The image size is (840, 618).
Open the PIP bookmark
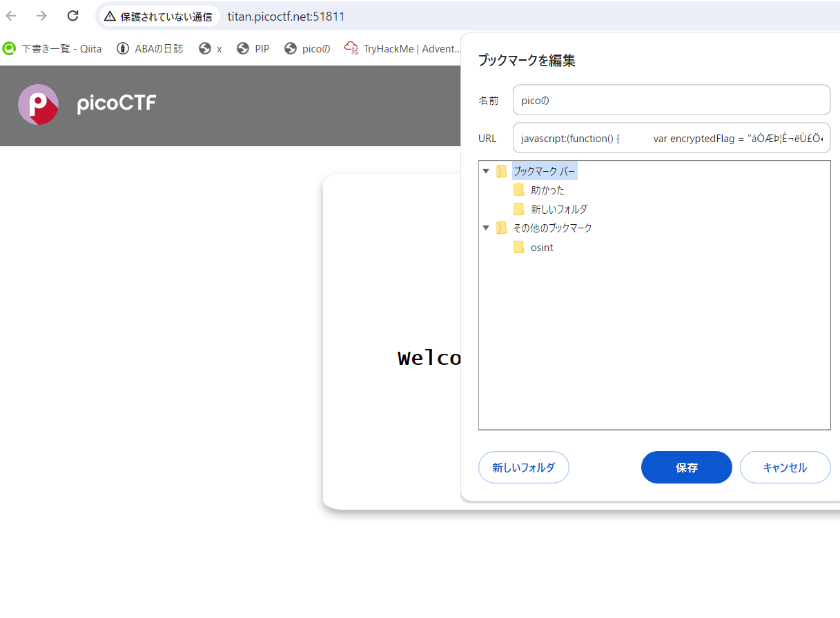point(253,48)
